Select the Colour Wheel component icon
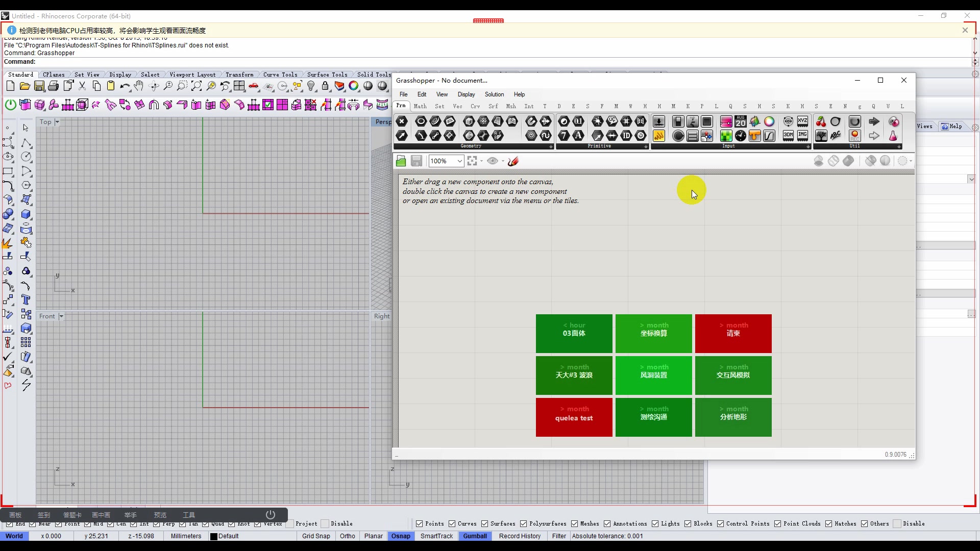This screenshot has height=551, width=980. pos(769,121)
